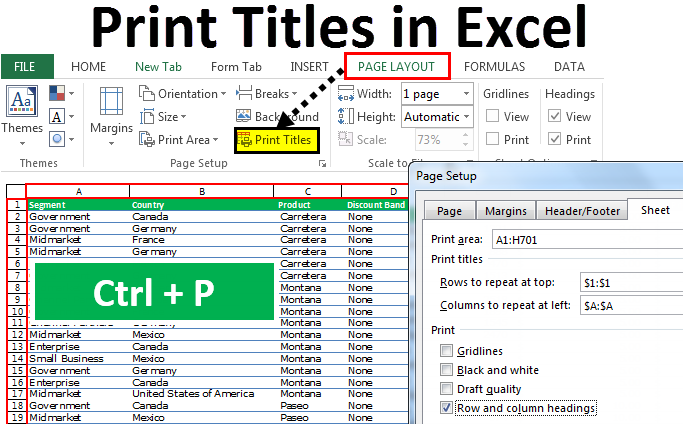This screenshot has width=683, height=424.
Task: Switch to the HOME ribbon tab
Action: tap(88, 67)
